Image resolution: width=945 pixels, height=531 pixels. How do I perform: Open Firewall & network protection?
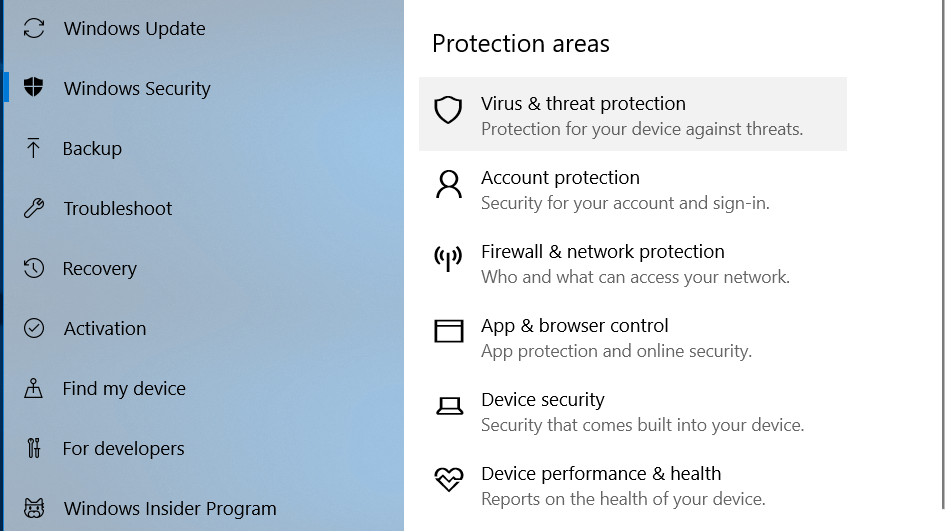(602, 252)
